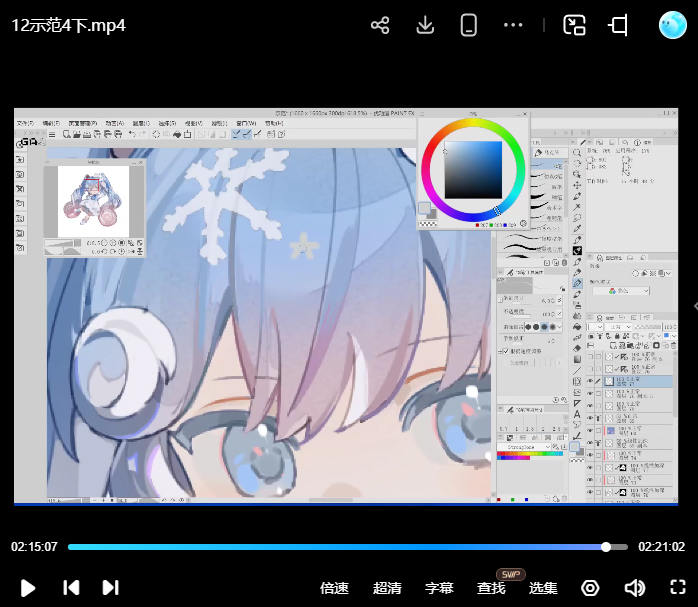Hide the layer with blue thumbnail

(590, 431)
